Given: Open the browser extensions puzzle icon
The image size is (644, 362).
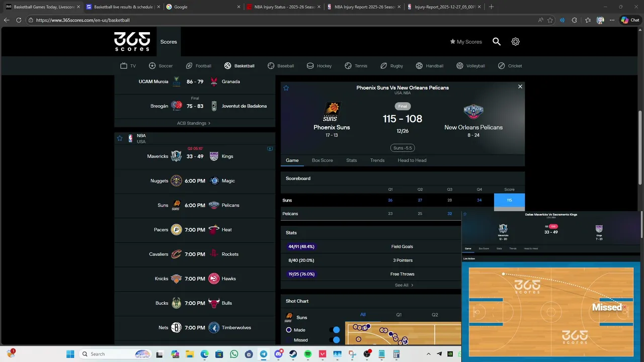Looking at the screenshot, I should (x=575, y=20).
